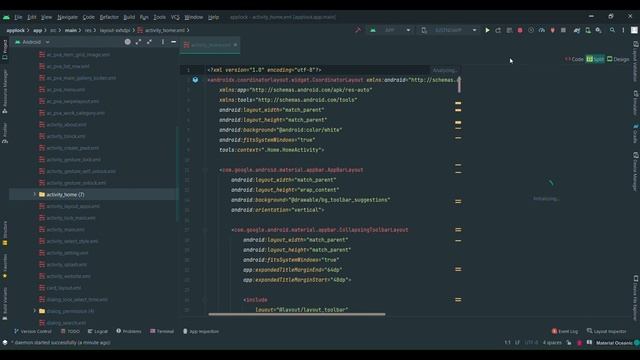640x360 pixels.
Task: Expand the activity_home (7) folder
Action: (35, 194)
